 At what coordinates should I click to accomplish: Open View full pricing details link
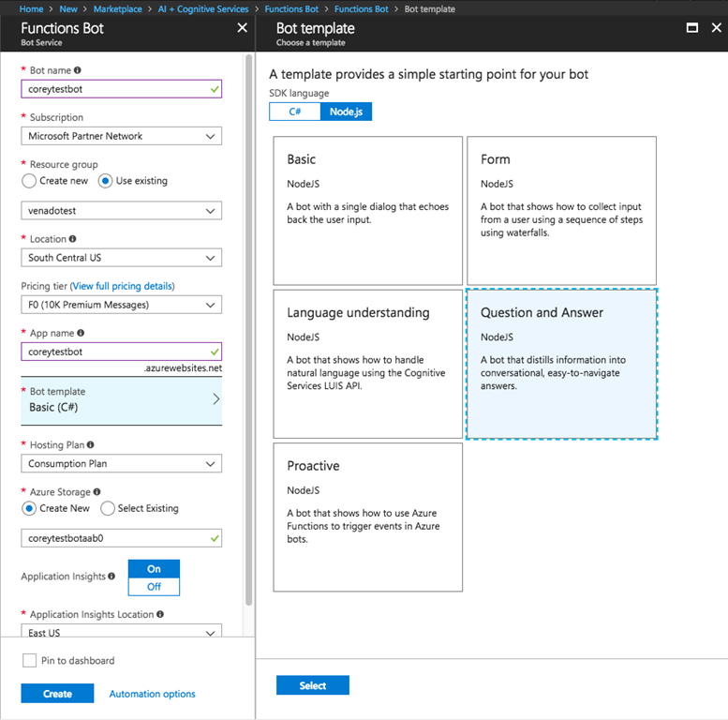(122, 286)
